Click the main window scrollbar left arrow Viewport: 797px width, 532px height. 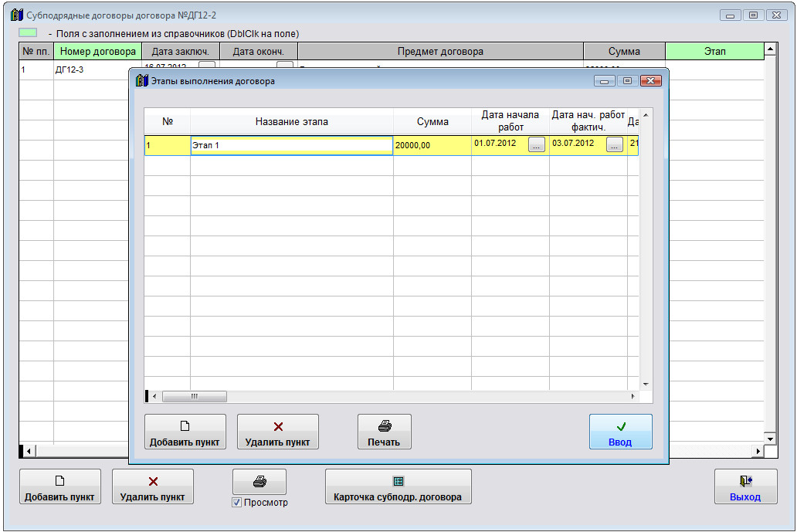click(x=29, y=451)
